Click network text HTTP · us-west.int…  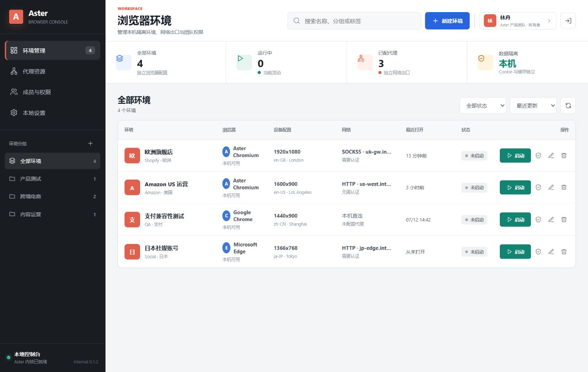tap(367, 184)
